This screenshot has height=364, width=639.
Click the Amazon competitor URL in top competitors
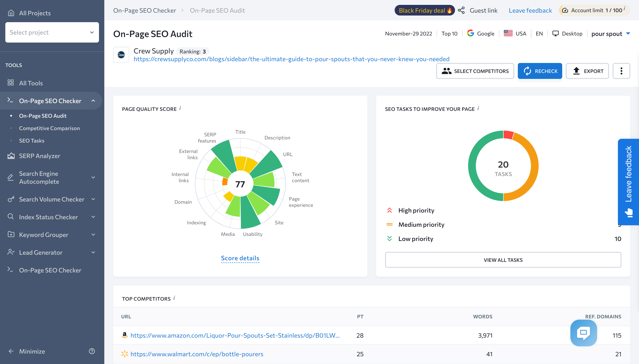coord(236,335)
